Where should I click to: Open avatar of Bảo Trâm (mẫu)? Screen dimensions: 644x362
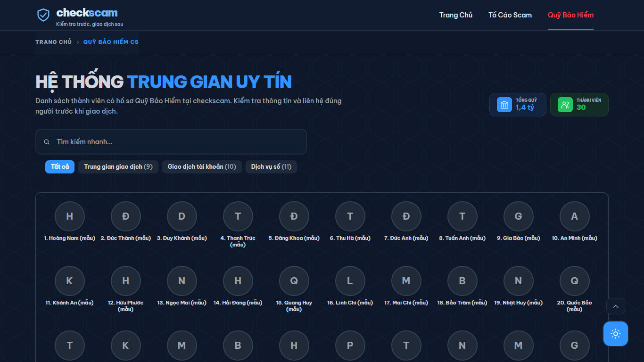pos(462,281)
